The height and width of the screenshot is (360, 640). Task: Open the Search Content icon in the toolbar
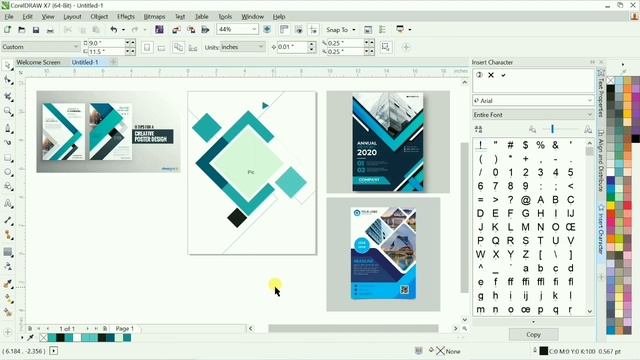pyautogui.click(x=160, y=29)
